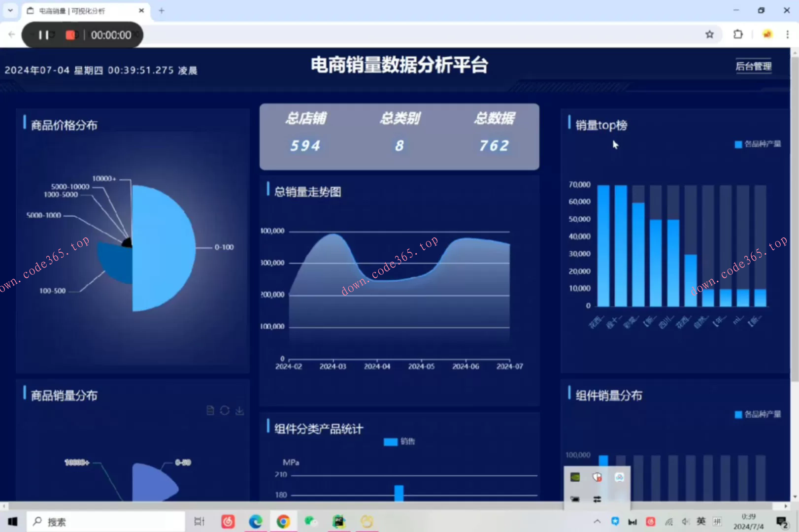Click the browser back arrow
This screenshot has height=532, width=799.
[x=12, y=34]
